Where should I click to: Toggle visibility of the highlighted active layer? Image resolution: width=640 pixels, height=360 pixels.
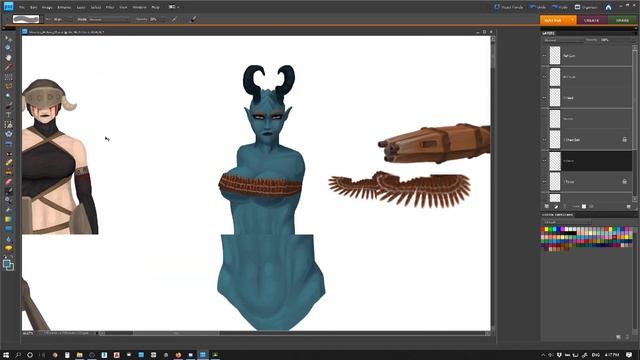(544, 161)
